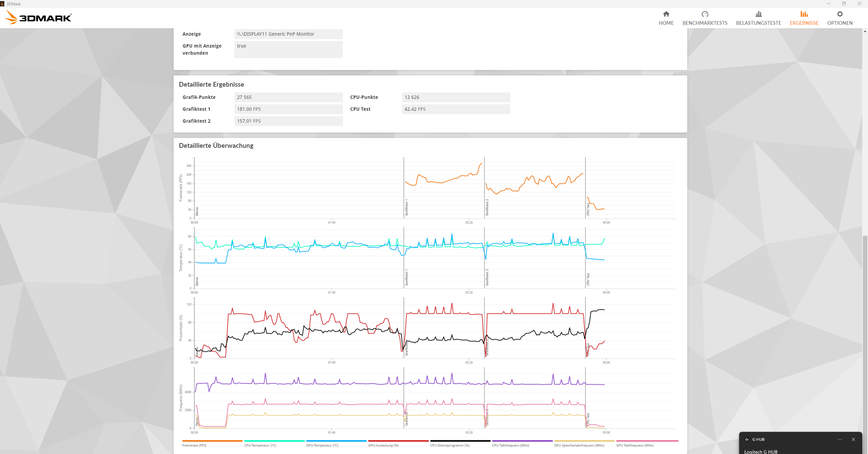The height and width of the screenshot is (454, 868).
Task: Open the OPTIONEN gear icon
Action: tap(839, 14)
